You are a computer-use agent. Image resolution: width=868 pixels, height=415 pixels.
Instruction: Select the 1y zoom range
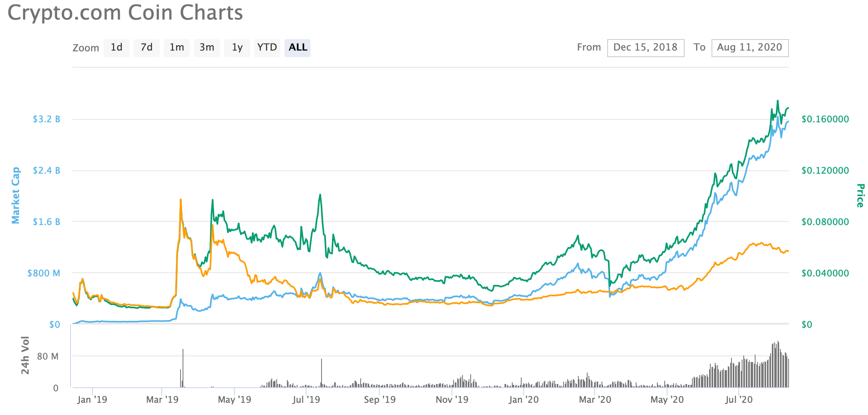tap(237, 47)
